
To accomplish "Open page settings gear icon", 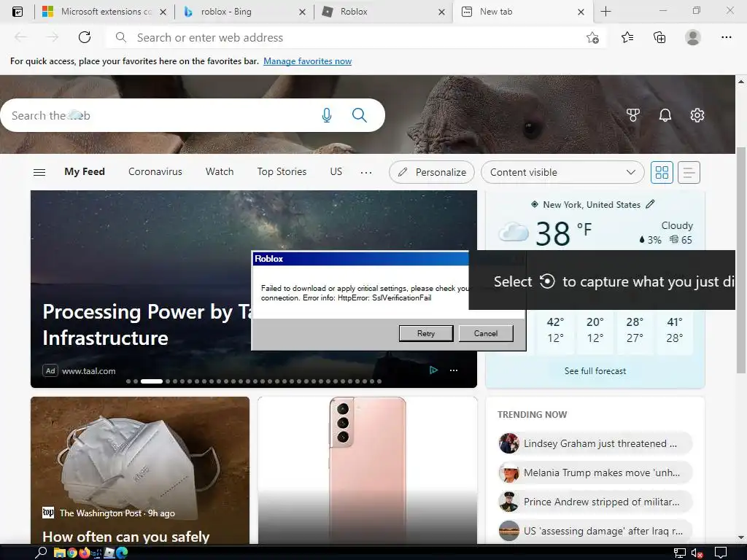I will point(697,115).
